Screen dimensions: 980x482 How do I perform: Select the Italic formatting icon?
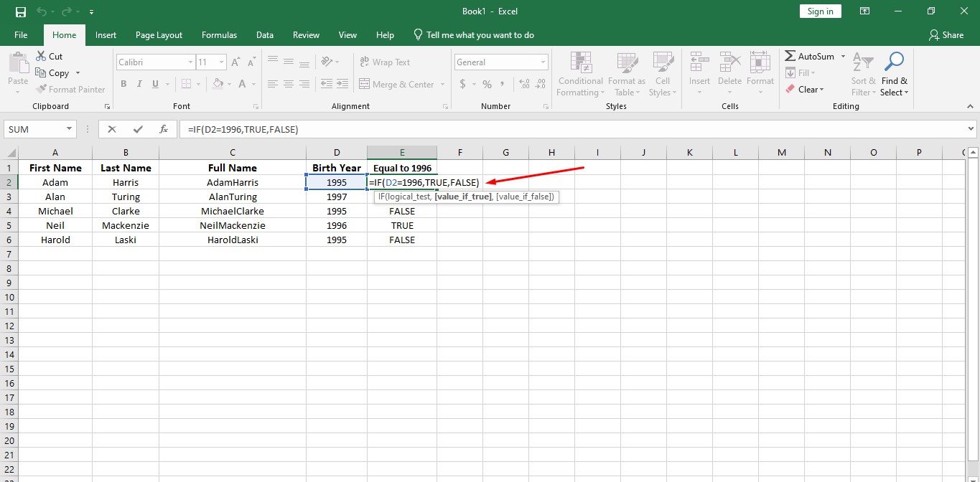[139, 84]
